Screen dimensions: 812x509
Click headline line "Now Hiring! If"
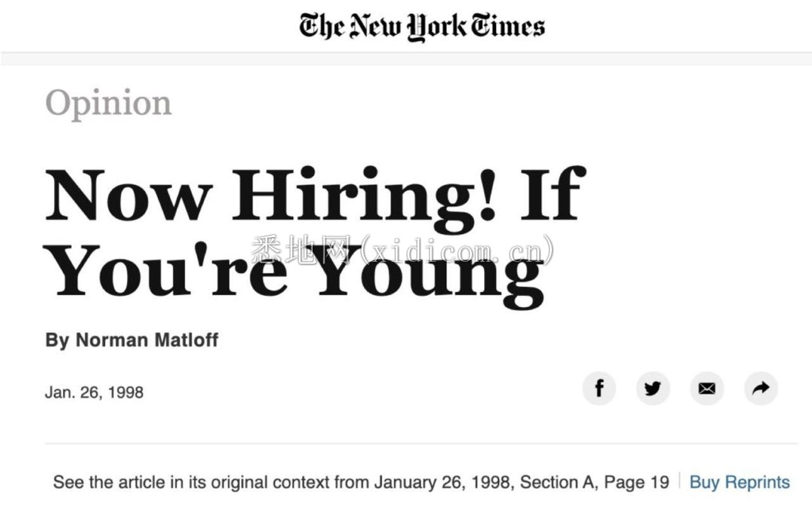(x=315, y=196)
